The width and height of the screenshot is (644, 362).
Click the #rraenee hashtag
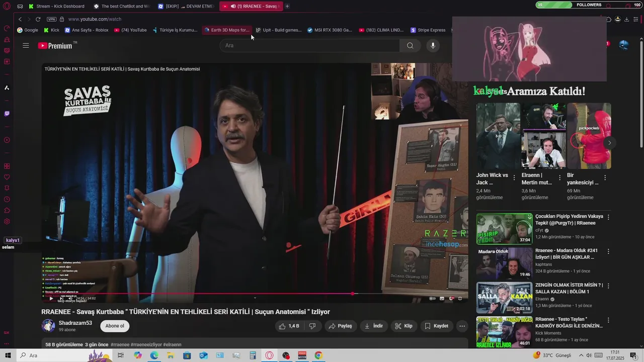click(120, 344)
